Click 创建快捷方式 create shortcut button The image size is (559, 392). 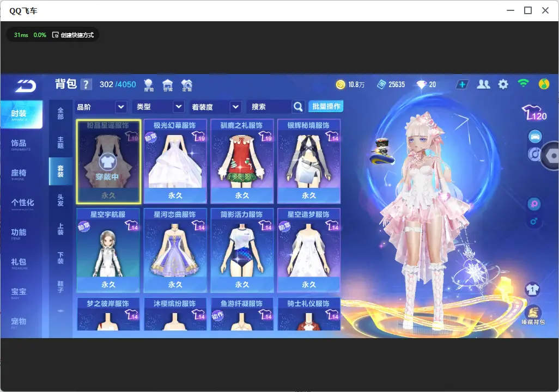point(73,35)
